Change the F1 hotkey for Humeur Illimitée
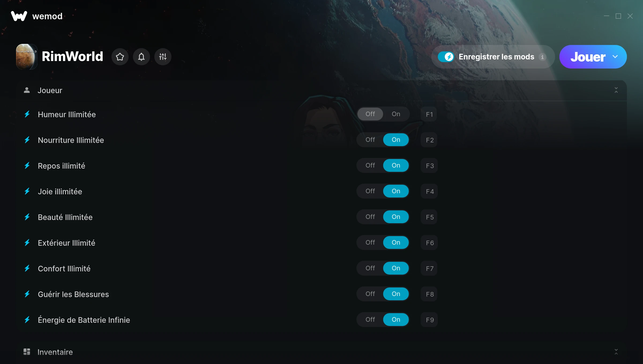This screenshot has width=643, height=364. 429,114
